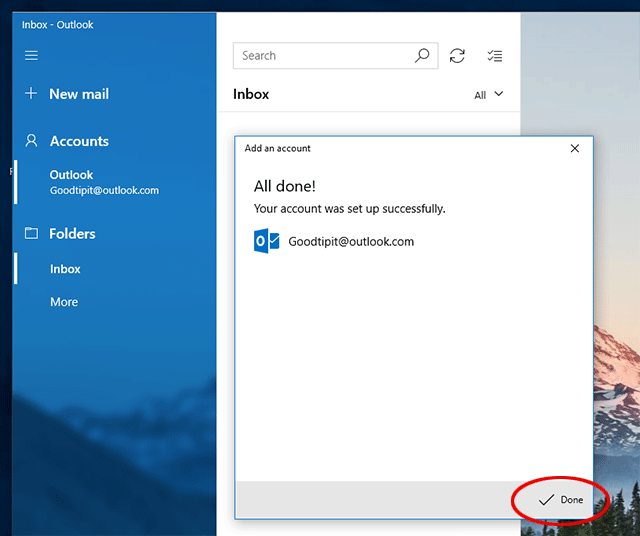Click the Goodtipit@outlook.com address in the dialog
This screenshot has height=536, width=640.
click(x=351, y=241)
